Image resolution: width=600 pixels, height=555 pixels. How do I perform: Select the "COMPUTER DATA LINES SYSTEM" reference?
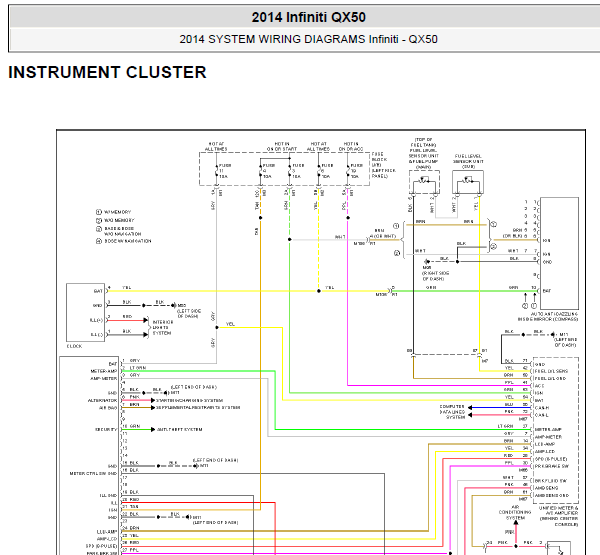click(x=452, y=412)
